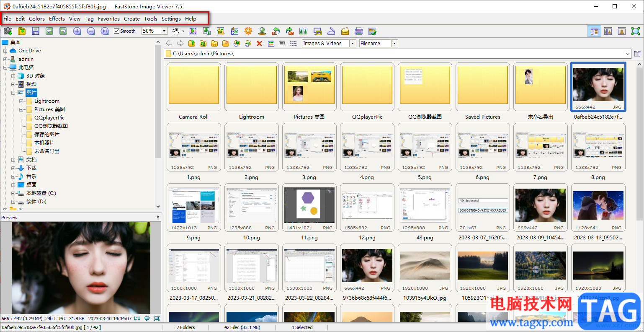Collapse the Preview panel with double chevron
Screen dimensions: 644x332
point(158,217)
